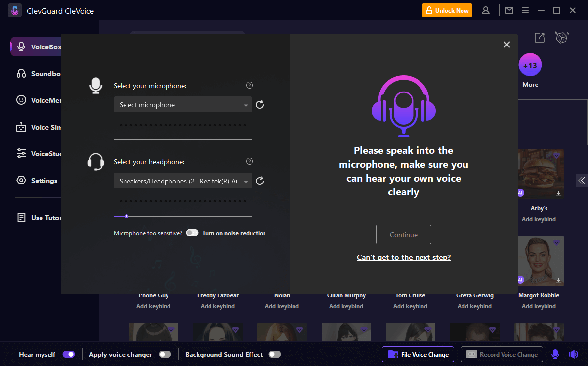Open the Settings sidebar section
The image size is (588, 366).
point(37,180)
